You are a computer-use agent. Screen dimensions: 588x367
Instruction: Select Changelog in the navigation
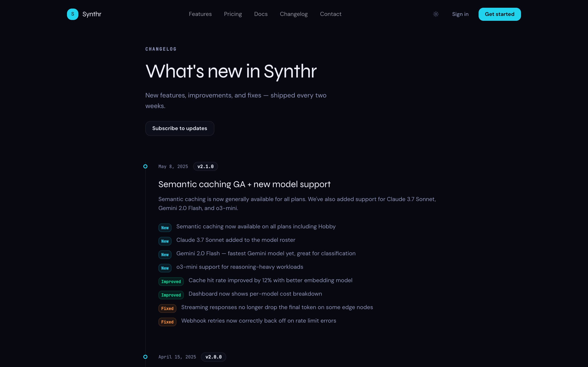[x=294, y=14]
